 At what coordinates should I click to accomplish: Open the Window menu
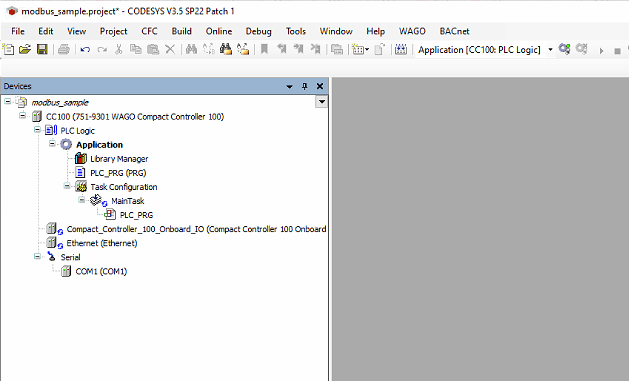coord(336,31)
